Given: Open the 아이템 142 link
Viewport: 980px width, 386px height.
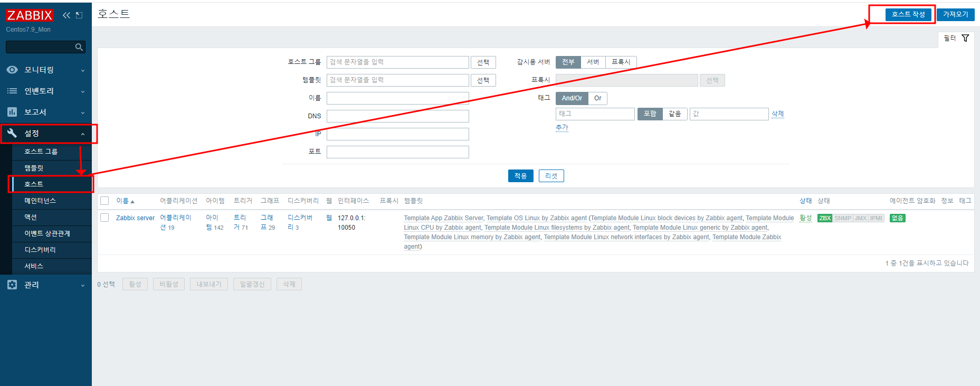Looking at the screenshot, I should coord(215,222).
